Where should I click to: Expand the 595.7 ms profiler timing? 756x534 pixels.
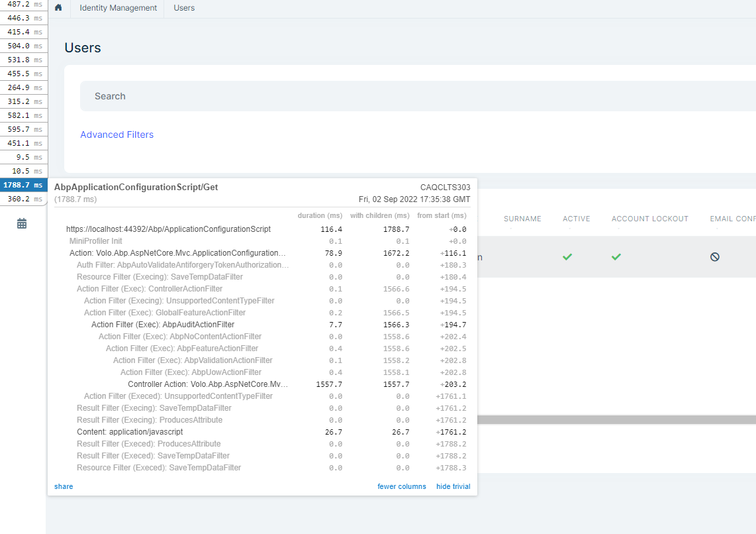coord(23,129)
